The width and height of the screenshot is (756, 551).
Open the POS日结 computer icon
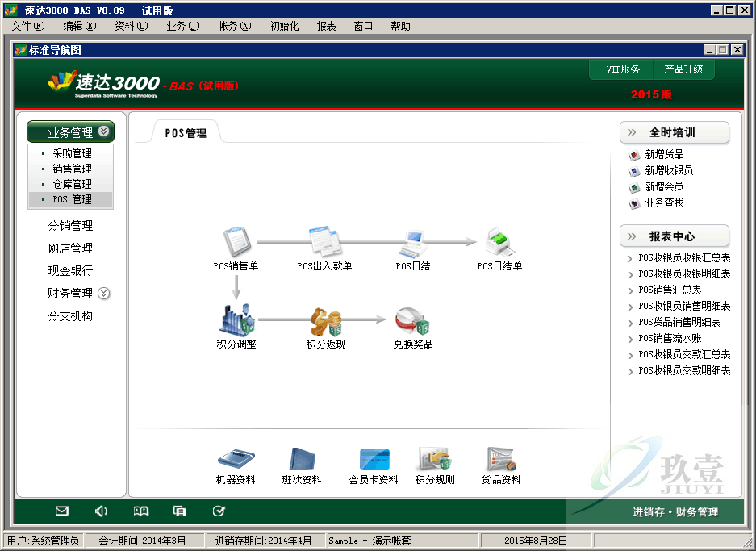[413, 243]
